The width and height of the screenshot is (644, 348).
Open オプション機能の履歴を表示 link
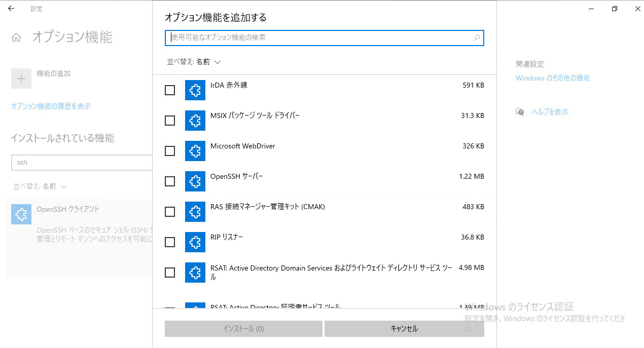(51, 106)
